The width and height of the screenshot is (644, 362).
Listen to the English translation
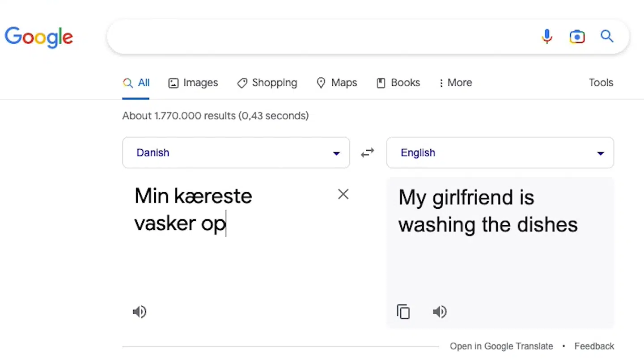(440, 311)
